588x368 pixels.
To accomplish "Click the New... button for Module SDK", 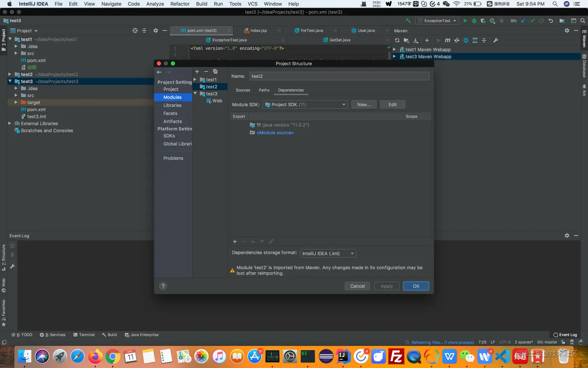I will [364, 104].
